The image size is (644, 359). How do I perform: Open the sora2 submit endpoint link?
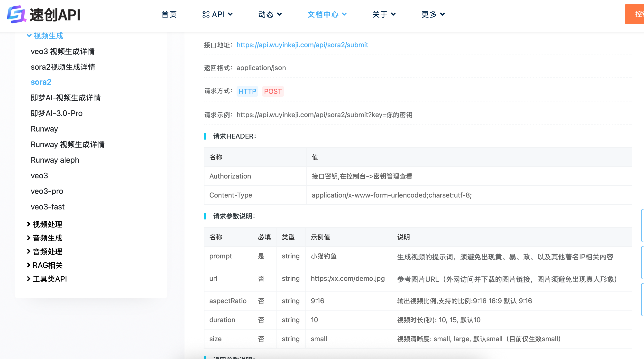[x=303, y=45]
